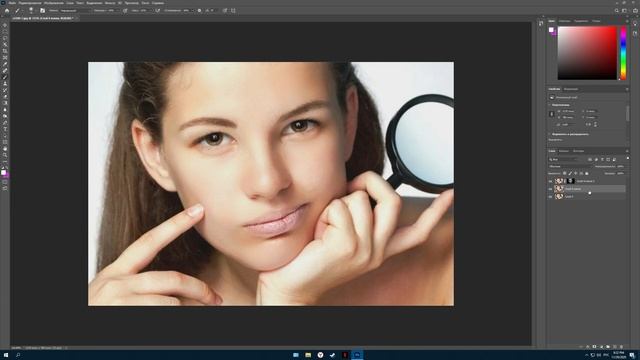Open collapsed History panel icon
The height and width of the screenshot is (360, 640).
(x=541, y=24)
